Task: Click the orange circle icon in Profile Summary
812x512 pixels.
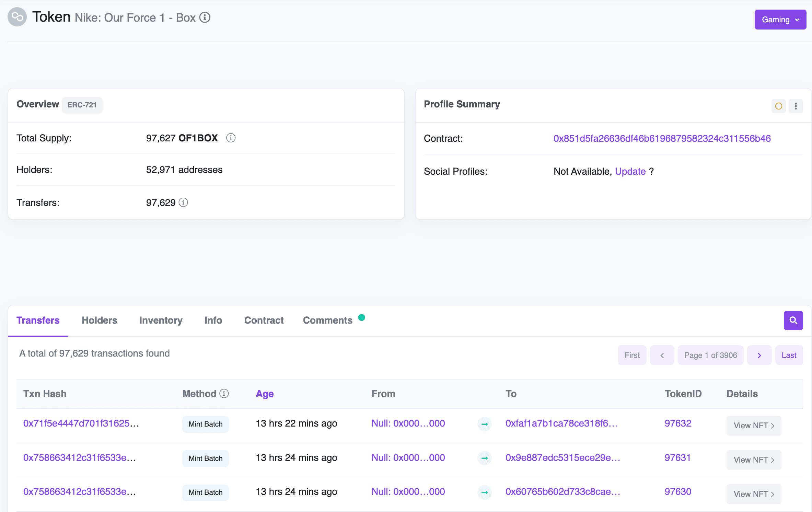Action: point(778,106)
